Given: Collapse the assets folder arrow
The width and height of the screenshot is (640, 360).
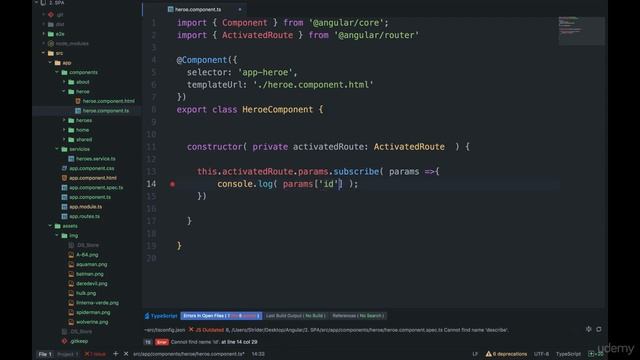Looking at the screenshot, I should point(50,226).
